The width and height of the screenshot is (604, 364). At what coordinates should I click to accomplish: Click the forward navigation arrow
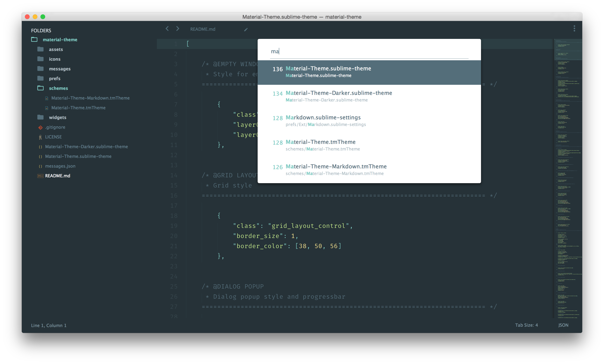pos(177,29)
